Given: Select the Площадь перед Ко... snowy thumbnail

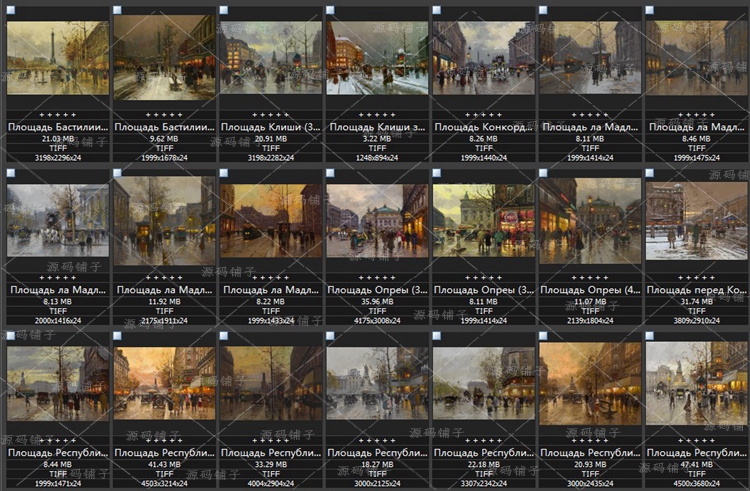Looking at the screenshot, I should (696, 221).
